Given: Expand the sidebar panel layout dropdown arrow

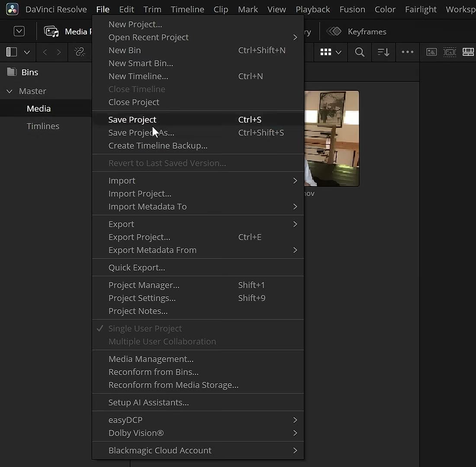Looking at the screenshot, I should point(27,52).
